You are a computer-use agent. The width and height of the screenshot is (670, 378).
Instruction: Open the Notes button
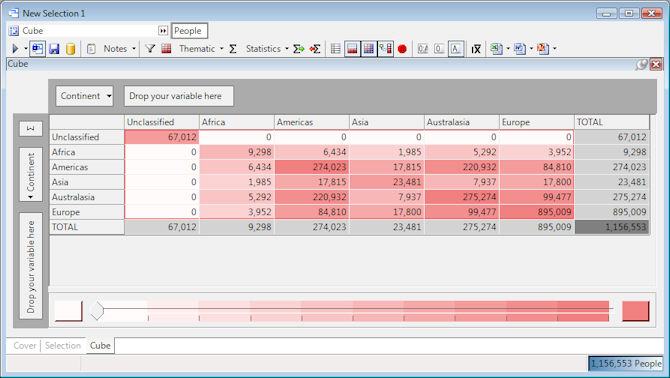click(x=115, y=49)
